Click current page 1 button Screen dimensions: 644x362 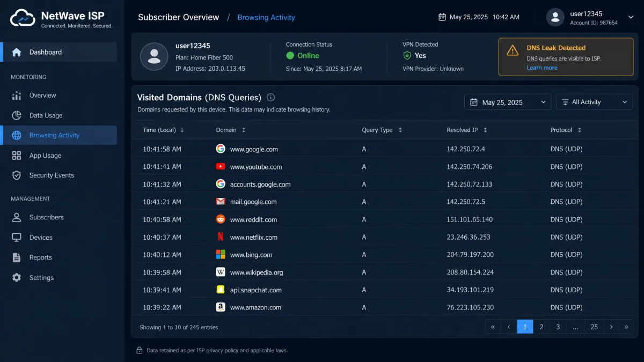pyautogui.click(x=525, y=327)
